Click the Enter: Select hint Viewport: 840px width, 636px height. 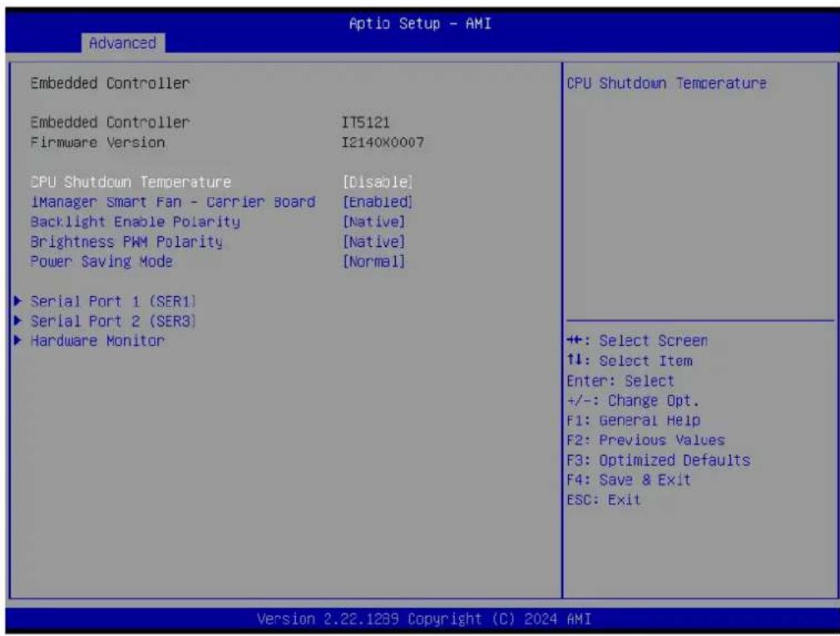pyautogui.click(x=620, y=381)
